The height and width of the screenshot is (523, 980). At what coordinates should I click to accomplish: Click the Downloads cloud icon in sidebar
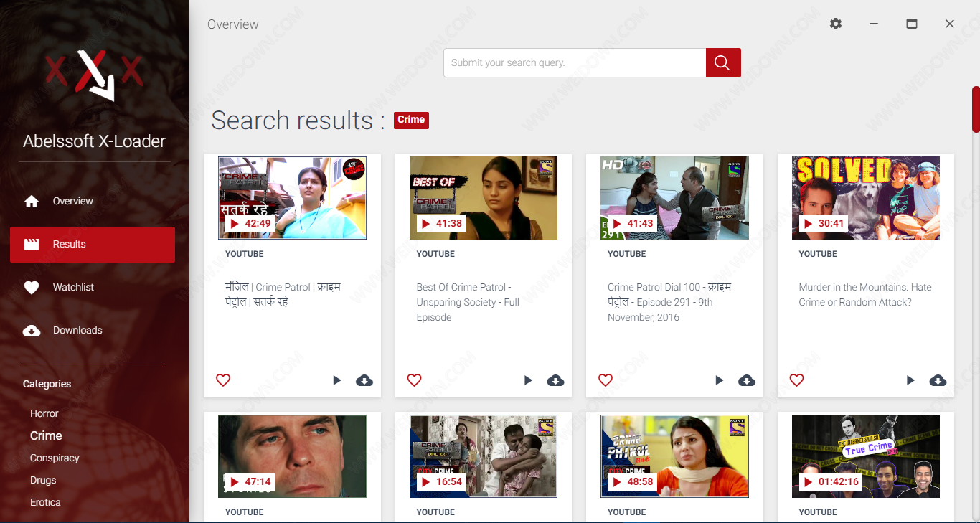click(32, 331)
